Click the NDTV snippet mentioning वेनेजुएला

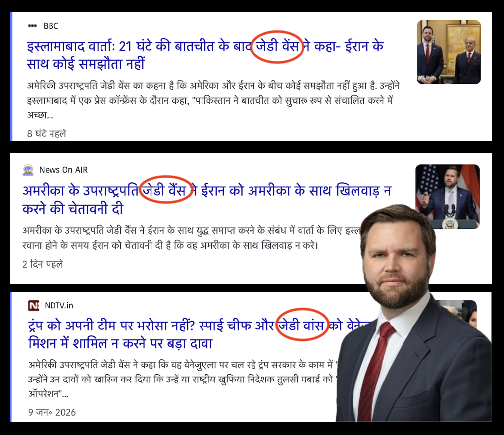(x=182, y=380)
